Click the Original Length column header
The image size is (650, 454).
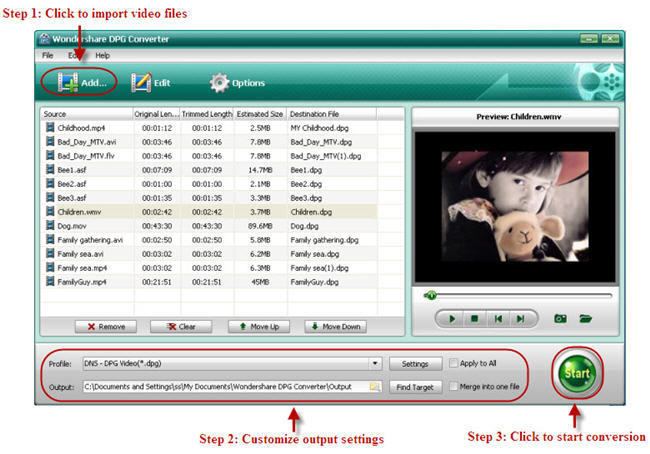click(157, 114)
